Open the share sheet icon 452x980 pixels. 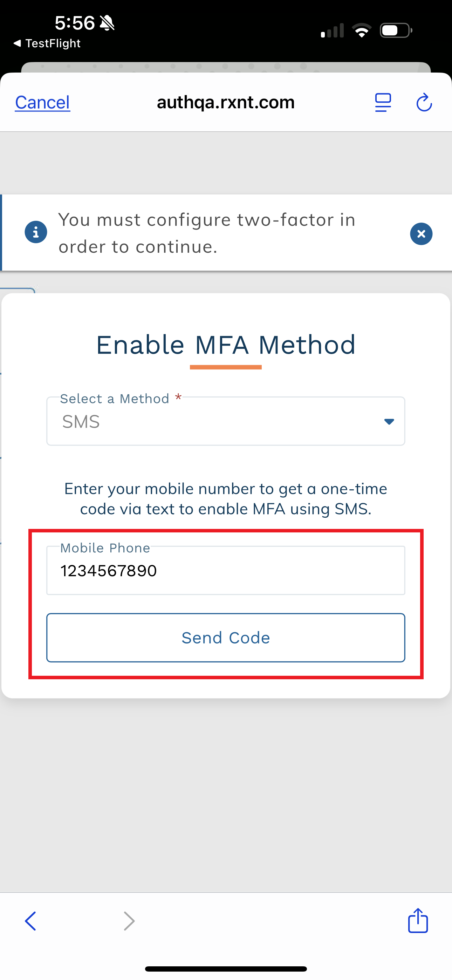(418, 921)
